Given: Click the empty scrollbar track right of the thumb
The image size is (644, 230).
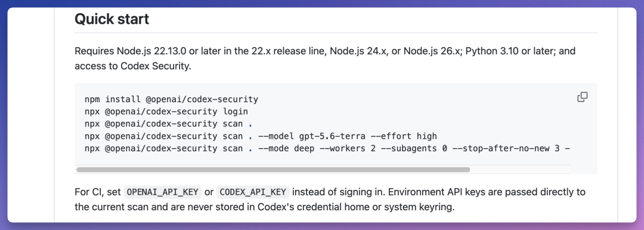Looking at the screenshot, I should (520, 170).
